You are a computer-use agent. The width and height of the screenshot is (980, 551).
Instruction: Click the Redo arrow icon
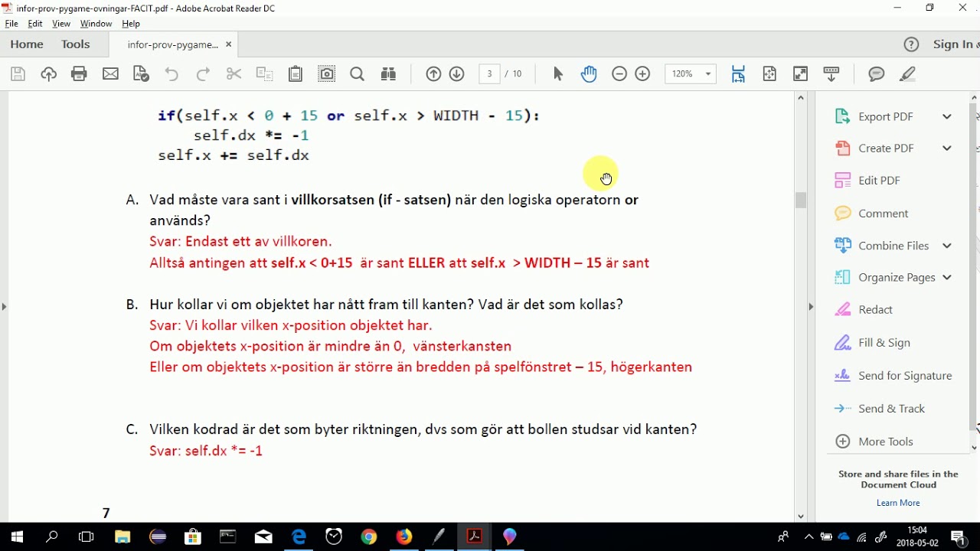(x=203, y=74)
